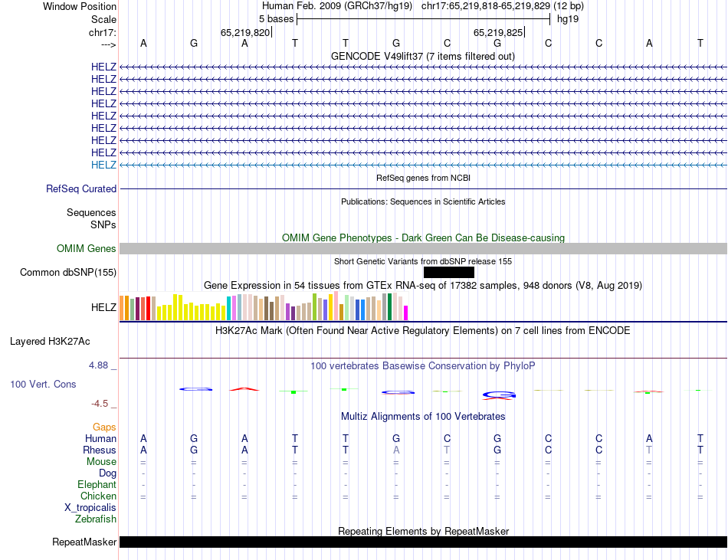The height and width of the screenshot is (560, 728).
Task: Click the 65,219,820 position marker
Action: click(x=245, y=32)
